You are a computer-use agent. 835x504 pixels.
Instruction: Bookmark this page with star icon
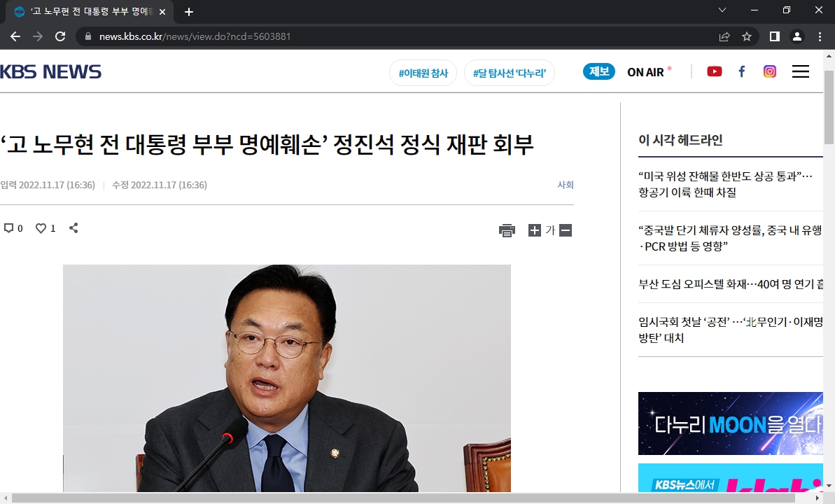coord(747,36)
